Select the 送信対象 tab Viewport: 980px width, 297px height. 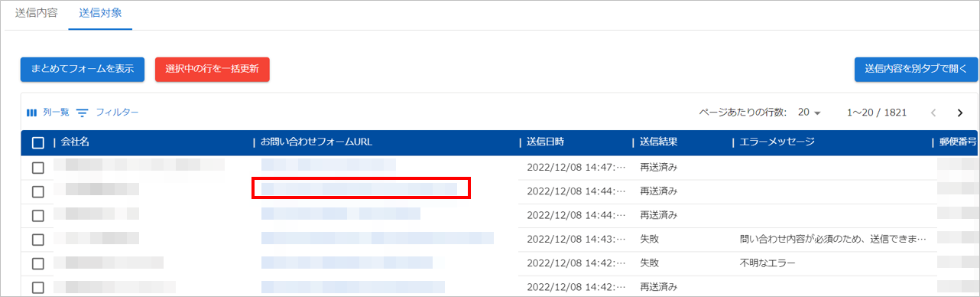click(x=100, y=14)
